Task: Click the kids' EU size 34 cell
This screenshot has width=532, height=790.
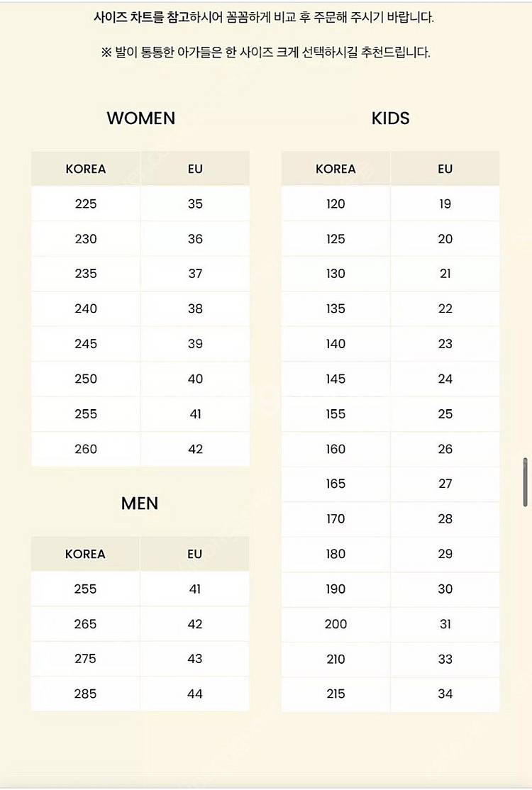Action: point(445,694)
